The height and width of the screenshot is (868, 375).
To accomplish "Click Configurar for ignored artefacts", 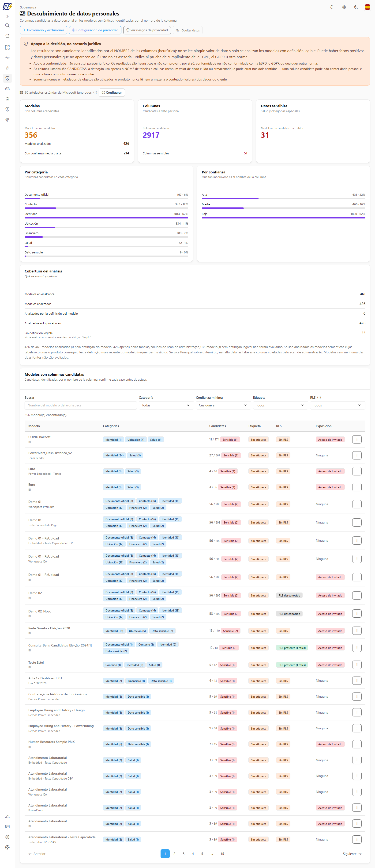I will tap(112, 93).
